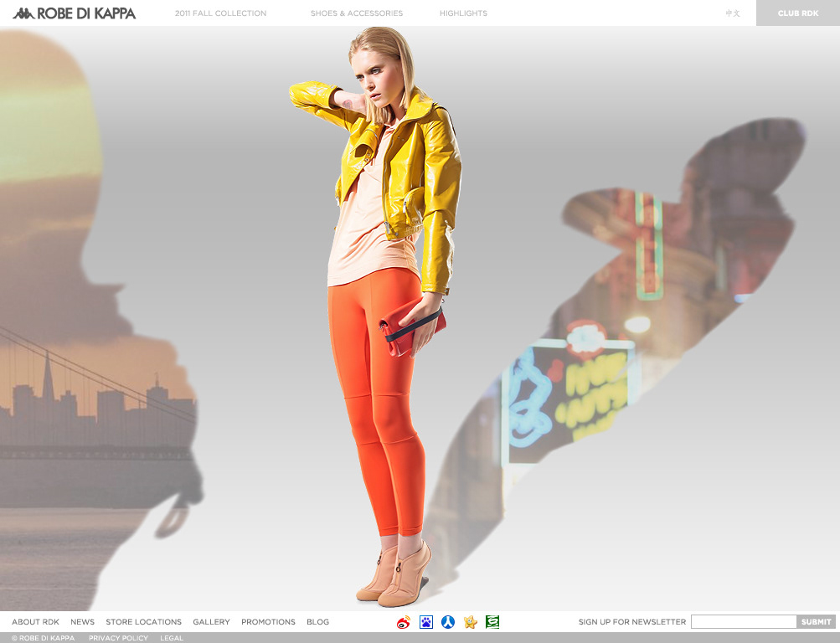Viewport: 840px width, 643px height.
Task: Open Shoes & Accessories menu
Action: (356, 13)
